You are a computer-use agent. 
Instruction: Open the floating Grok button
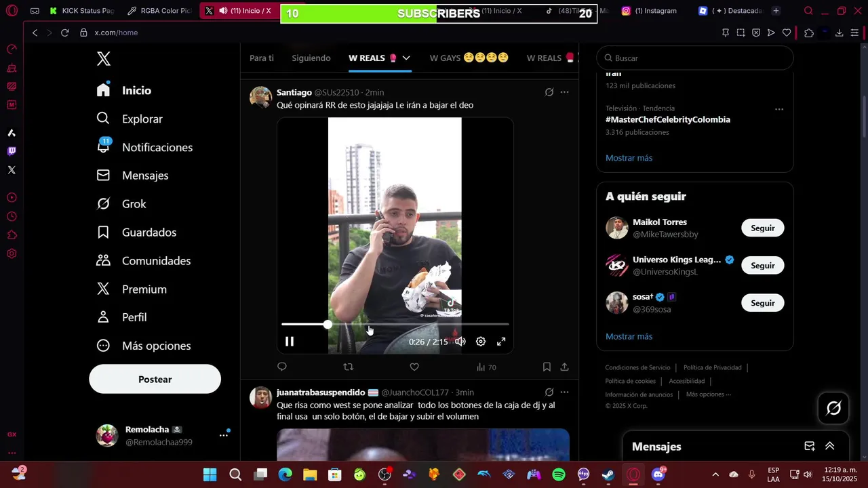[x=833, y=408]
